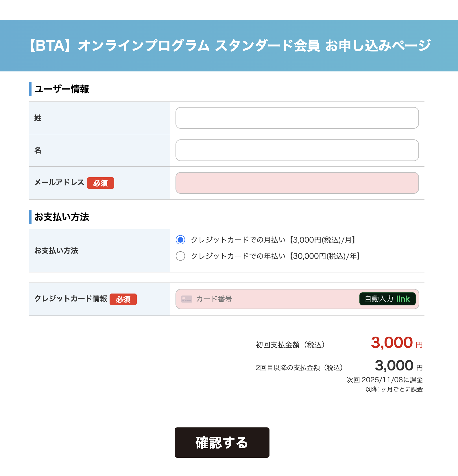The image size is (458, 476).
Task: Click the クレジットカード情報 field label
Action: point(71,299)
